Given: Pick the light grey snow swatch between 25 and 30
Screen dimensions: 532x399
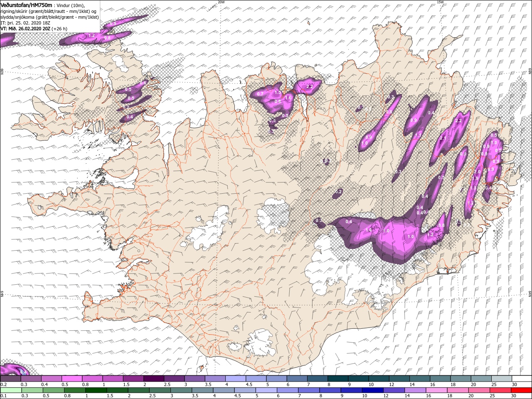Looking at the screenshot, I should (x=501, y=379).
